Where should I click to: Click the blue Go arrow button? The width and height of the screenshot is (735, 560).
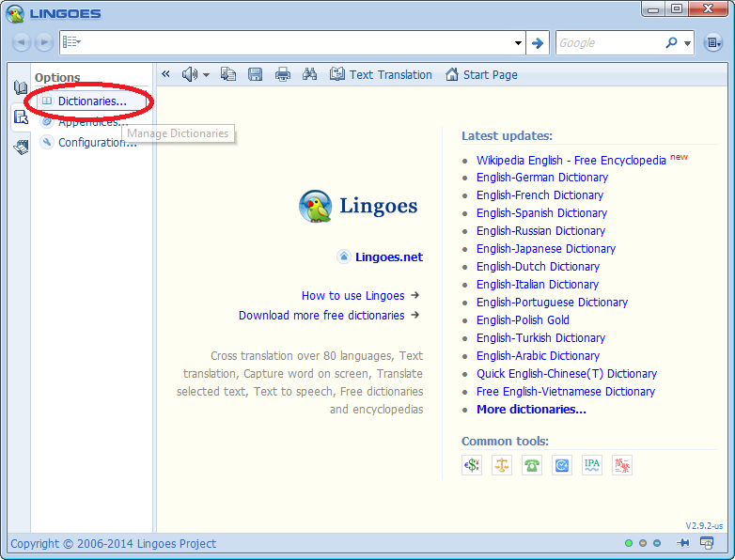pyautogui.click(x=538, y=43)
